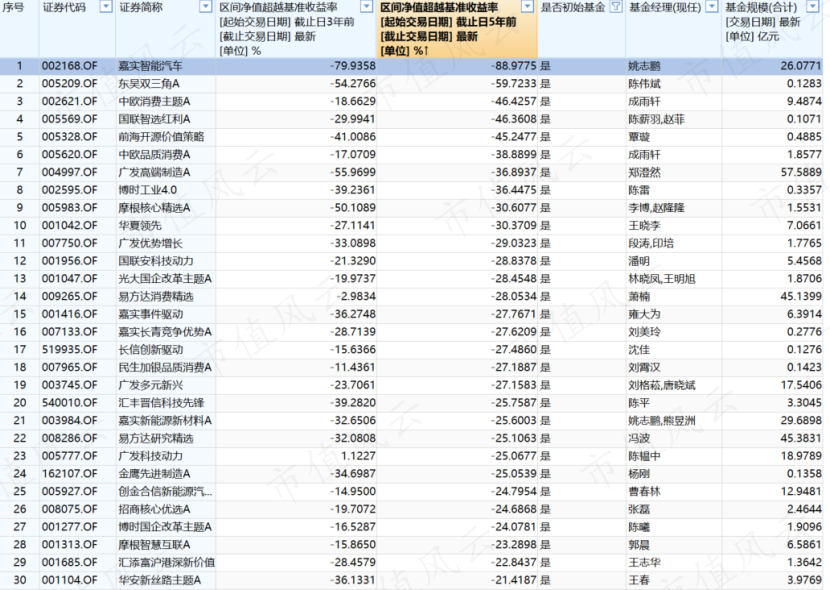830x590 pixels.
Task: Click the 序号 column header
Action: click(x=13, y=7)
